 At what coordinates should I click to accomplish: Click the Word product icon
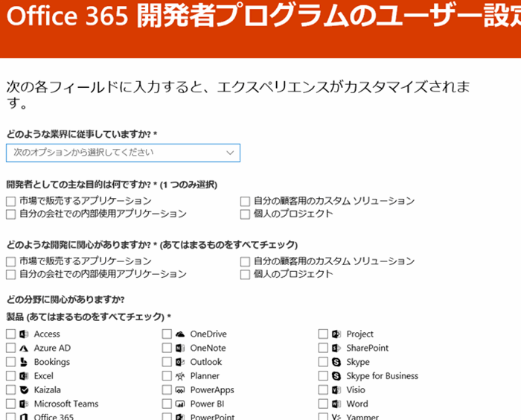pyautogui.click(x=336, y=404)
